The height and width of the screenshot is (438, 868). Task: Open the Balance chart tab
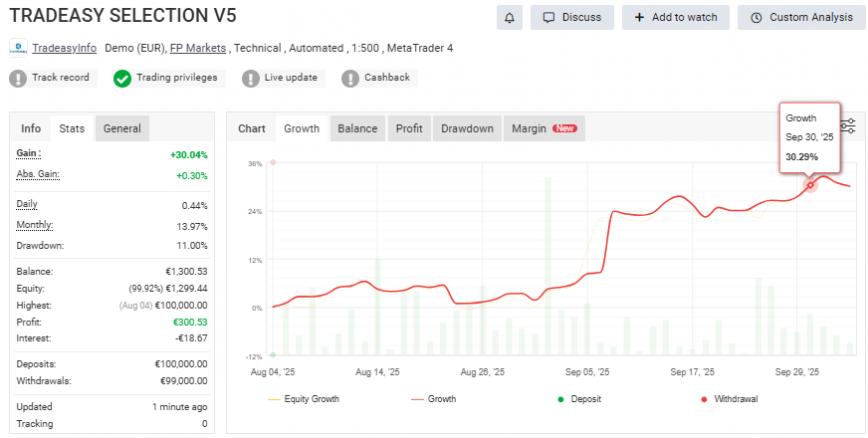coord(357,128)
